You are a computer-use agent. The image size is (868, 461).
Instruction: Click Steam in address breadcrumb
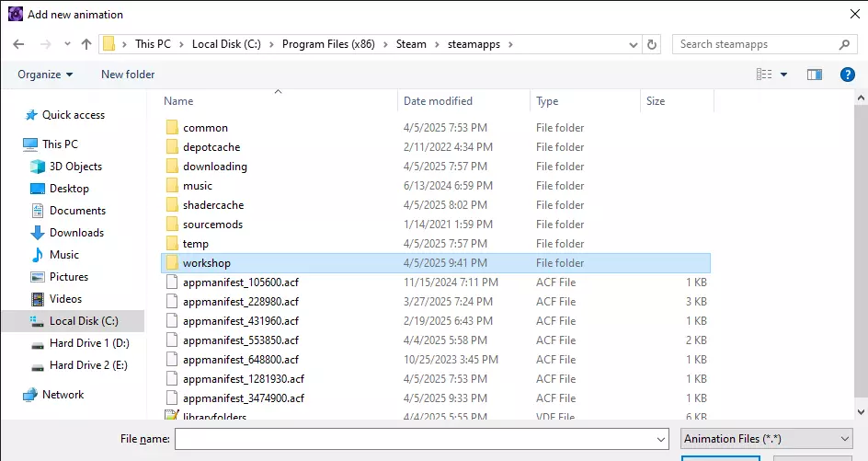[411, 44]
